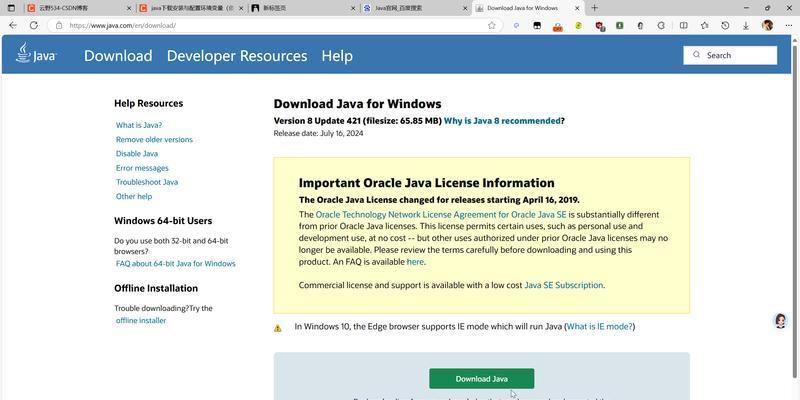
Task: Click the address bar URL
Action: (122, 25)
